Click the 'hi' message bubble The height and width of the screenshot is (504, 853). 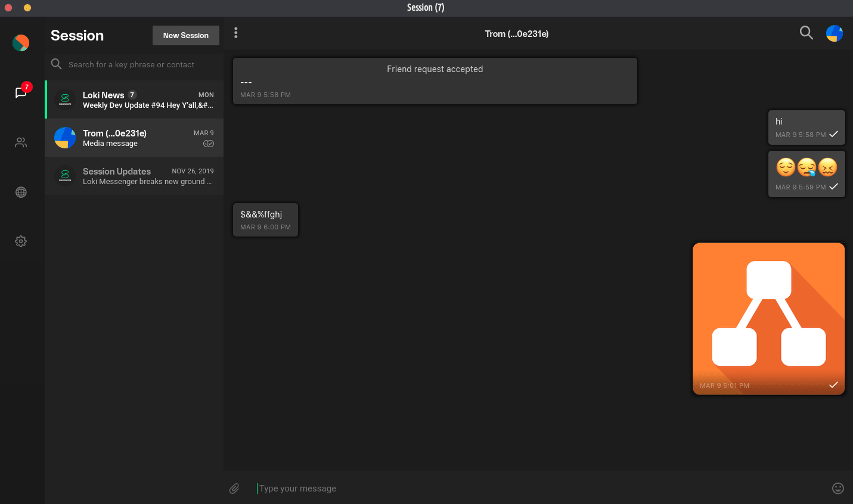pyautogui.click(x=807, y=127)
